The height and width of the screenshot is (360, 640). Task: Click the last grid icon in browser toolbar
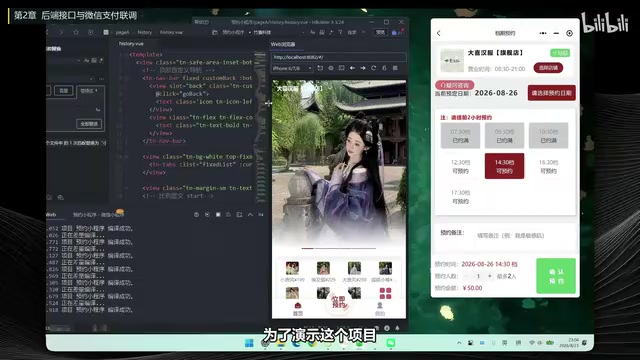click(x=395, y=68)
